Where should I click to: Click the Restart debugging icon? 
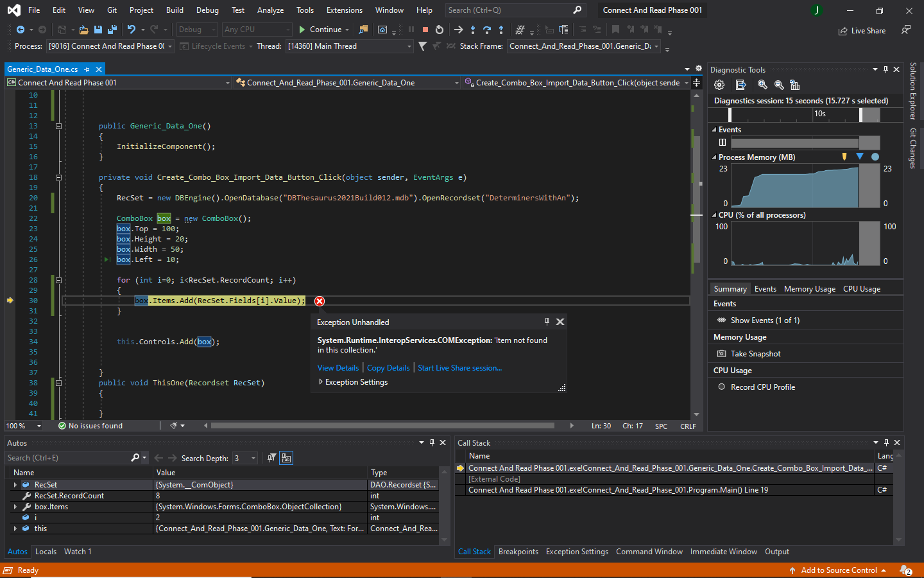(x=440, y=30)
